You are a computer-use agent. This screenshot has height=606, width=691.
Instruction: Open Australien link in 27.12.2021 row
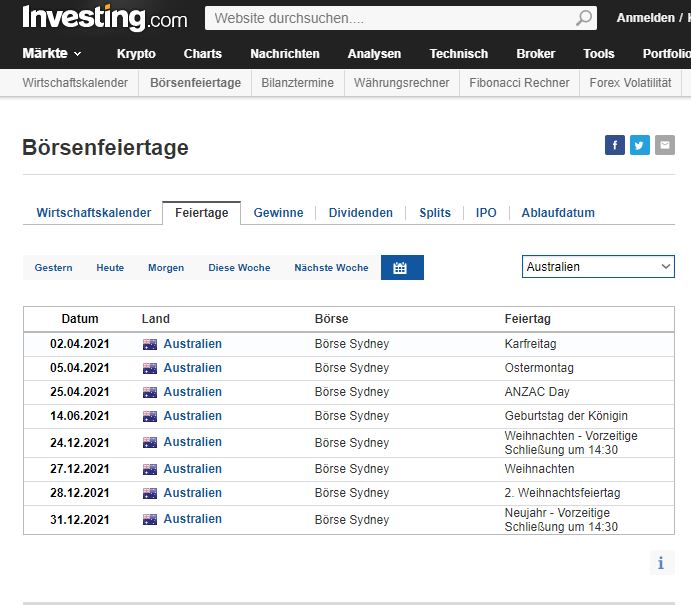point(193,468)
